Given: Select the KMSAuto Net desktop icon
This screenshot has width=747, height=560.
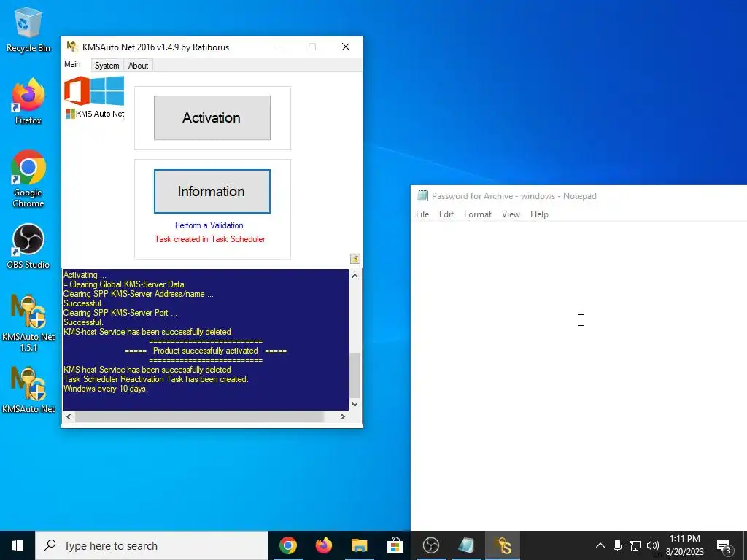Looking at the screenshot, I should pos(28,390).
